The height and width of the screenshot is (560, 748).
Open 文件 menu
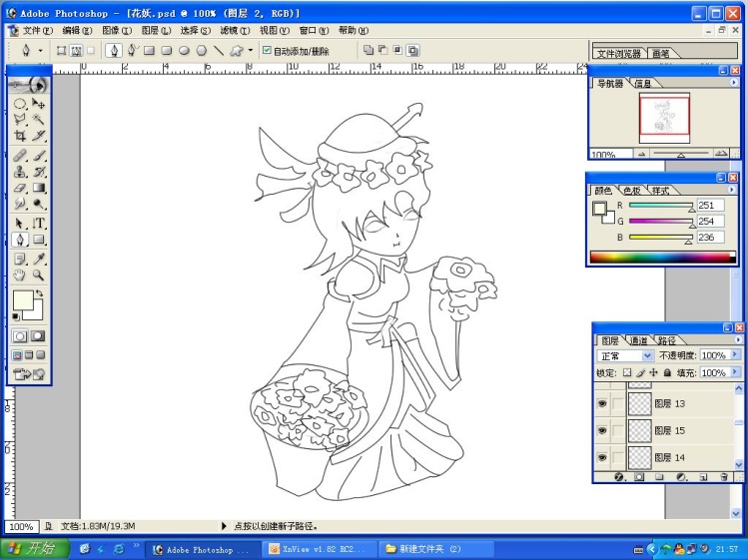37,31
